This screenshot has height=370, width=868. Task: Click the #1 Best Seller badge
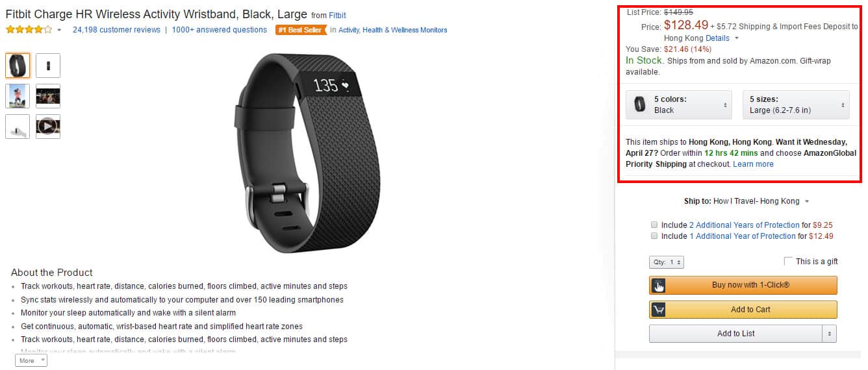tap(301, 30)
